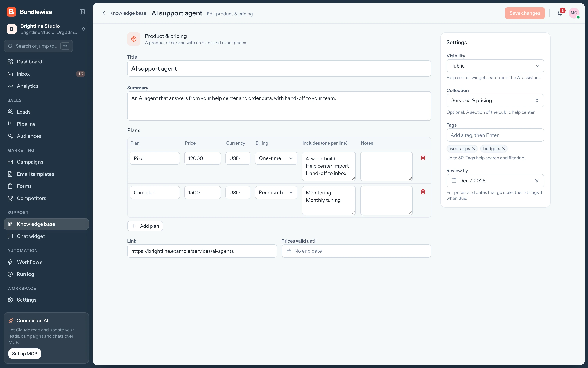Open the Forms page
Viewport: 588px width, 368px height.
point(46,186)
